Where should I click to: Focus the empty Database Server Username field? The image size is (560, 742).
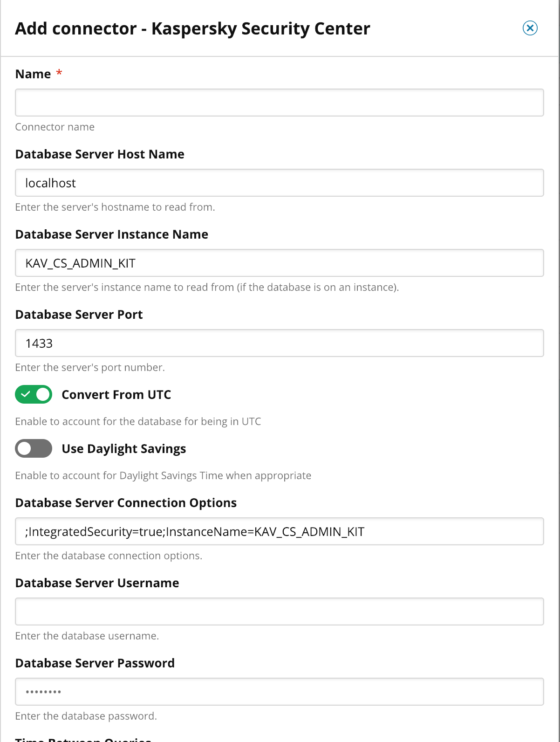pos(280,611)
